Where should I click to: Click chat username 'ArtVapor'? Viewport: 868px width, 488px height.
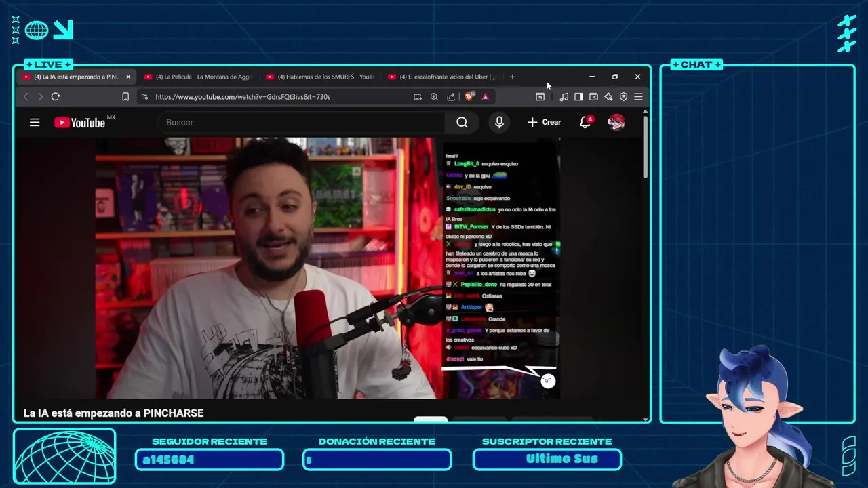pyautogui.click(x=471, y=308)
